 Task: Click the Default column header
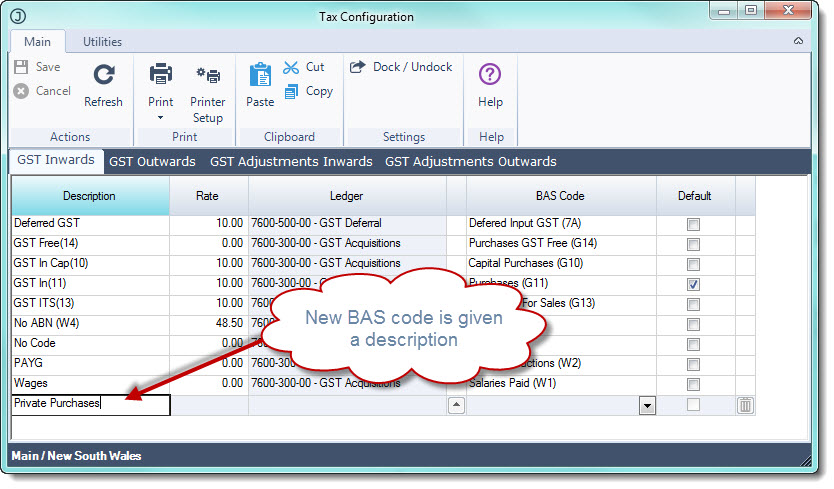point(695,196)
